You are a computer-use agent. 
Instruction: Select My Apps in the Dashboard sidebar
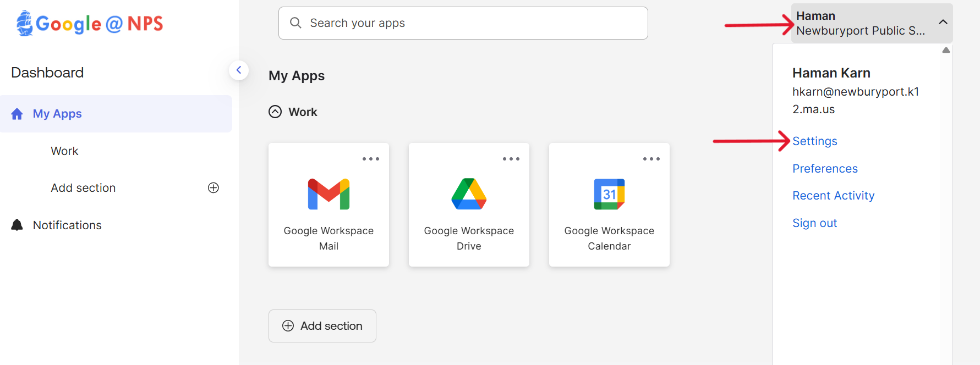[57, 114]
